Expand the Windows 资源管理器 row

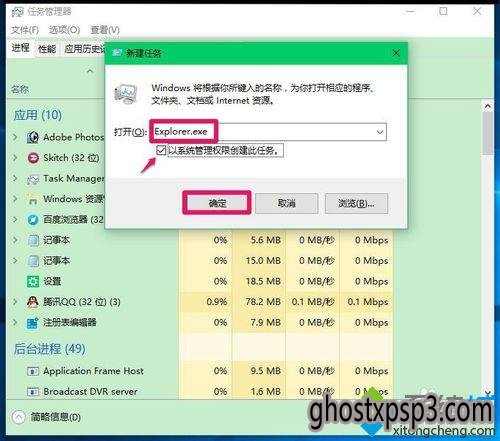coord(15,199)
